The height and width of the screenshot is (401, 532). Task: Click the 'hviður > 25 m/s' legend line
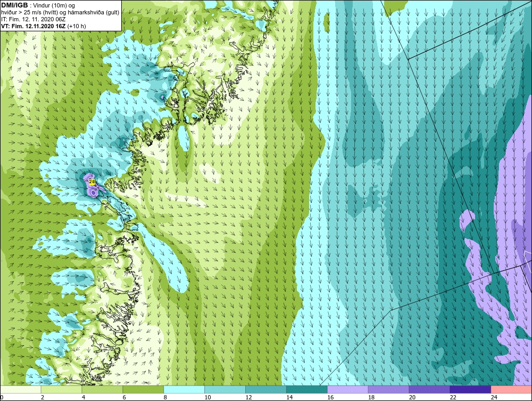coord(60,13)
